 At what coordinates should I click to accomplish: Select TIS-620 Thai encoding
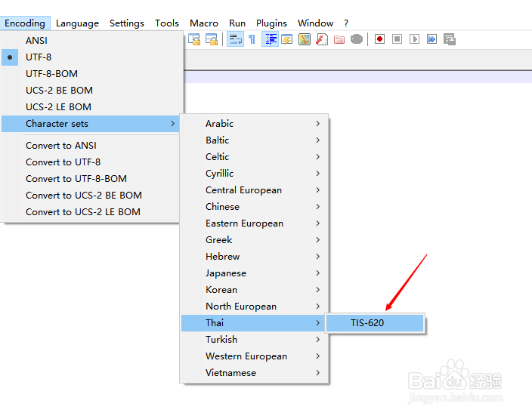pyautogui.click(x=375, y=323)
